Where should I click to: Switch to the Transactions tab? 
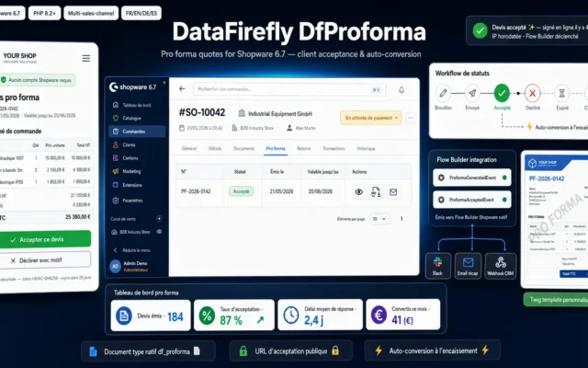(x=334, y=149)
